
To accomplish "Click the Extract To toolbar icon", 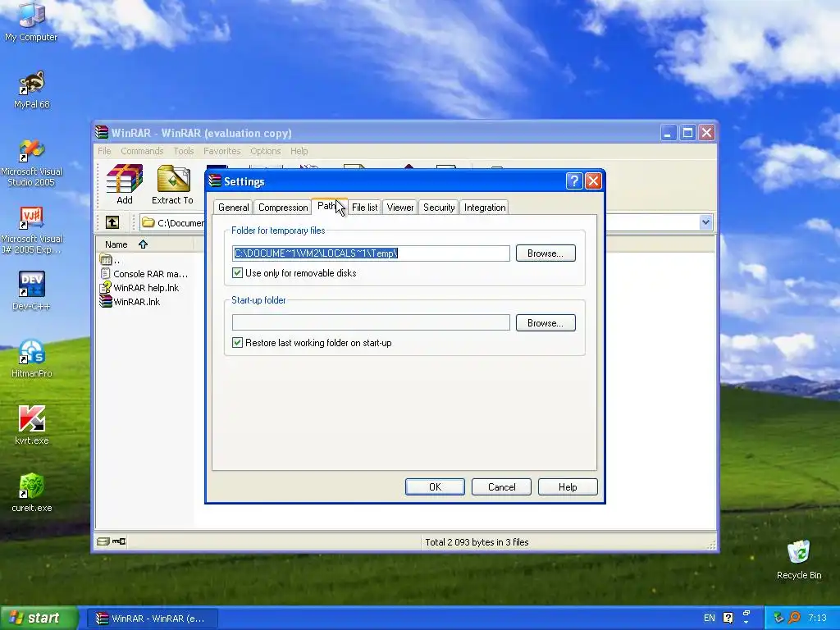I will pyautogui.click(x=172, y=185).
